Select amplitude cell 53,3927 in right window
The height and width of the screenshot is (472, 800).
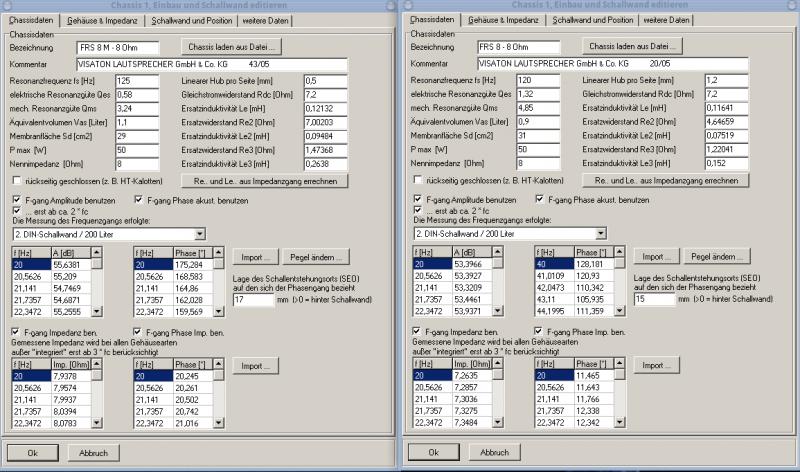pos(472,276)
